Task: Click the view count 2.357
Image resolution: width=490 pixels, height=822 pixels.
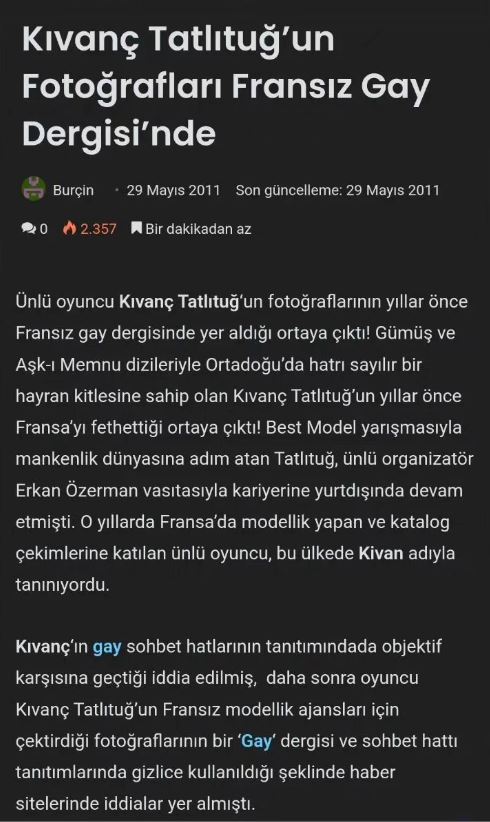Action: (99, 229)
